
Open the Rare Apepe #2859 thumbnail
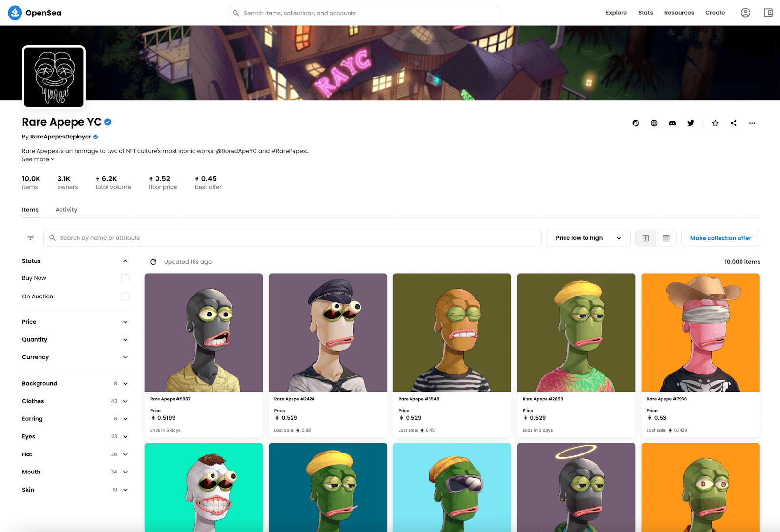pyautogui.click(x=576, y=333)
